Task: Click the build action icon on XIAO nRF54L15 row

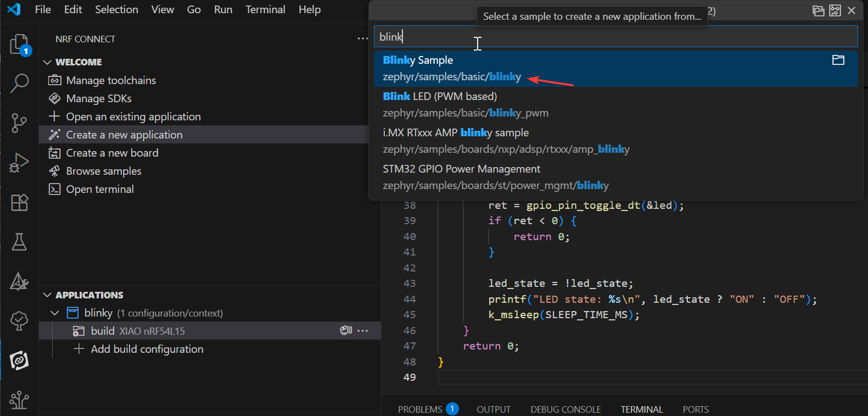Action: 346,330
